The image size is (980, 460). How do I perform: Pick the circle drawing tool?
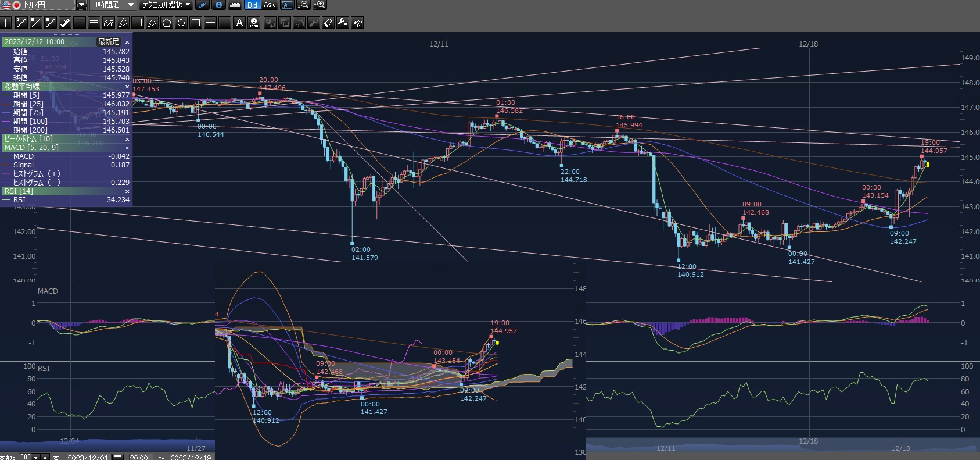[x=181, y=23]
